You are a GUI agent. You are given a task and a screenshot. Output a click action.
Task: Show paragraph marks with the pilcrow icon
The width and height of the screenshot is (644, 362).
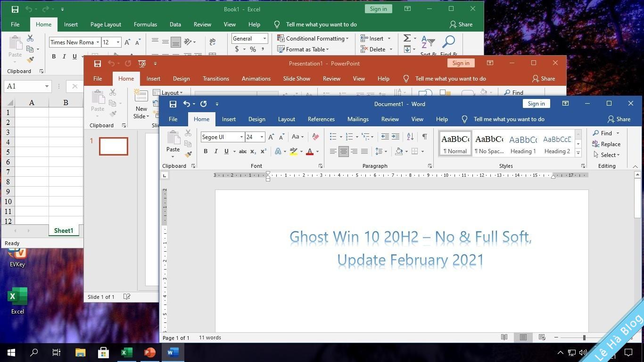[x=424, y=137]
